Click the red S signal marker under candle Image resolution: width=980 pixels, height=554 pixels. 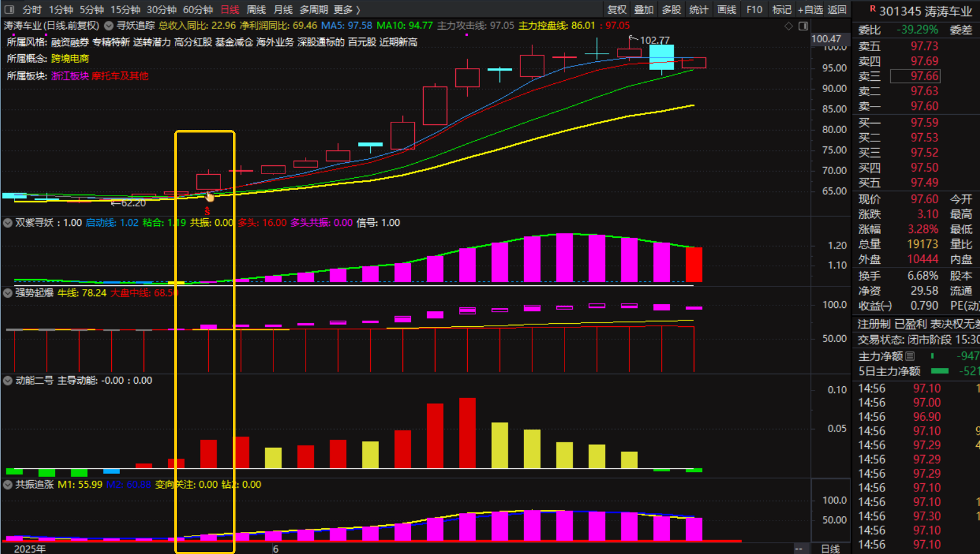(207, 211)
